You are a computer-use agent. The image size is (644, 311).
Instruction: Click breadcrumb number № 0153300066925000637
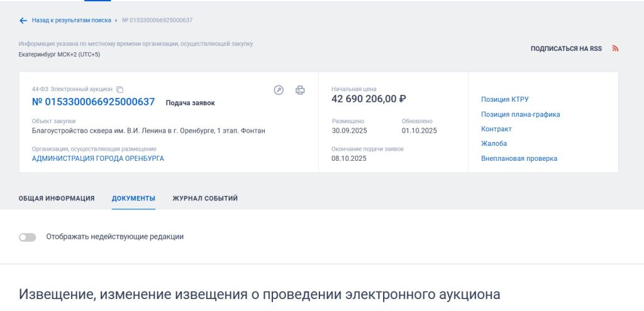(157, 21)
